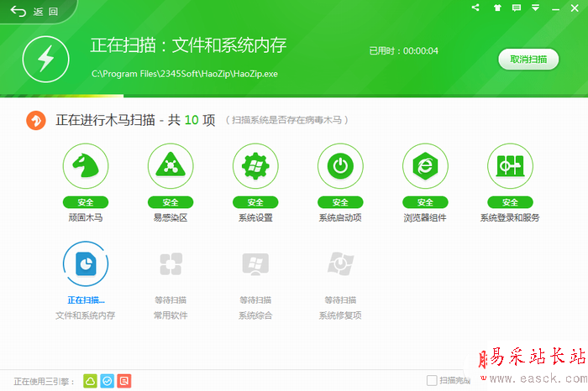This screenshot has width=588, height=391.
Task: Click the 易感染区 label
Action: pyautogui.click(x=171, y=217)
